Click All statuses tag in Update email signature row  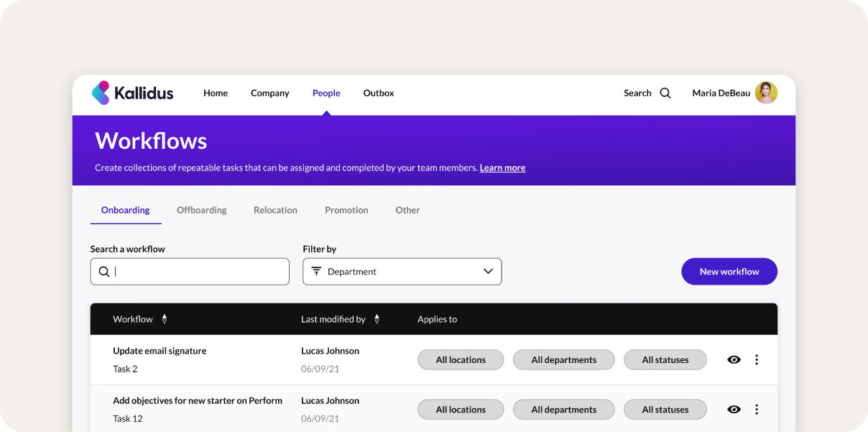pos(665,359)
